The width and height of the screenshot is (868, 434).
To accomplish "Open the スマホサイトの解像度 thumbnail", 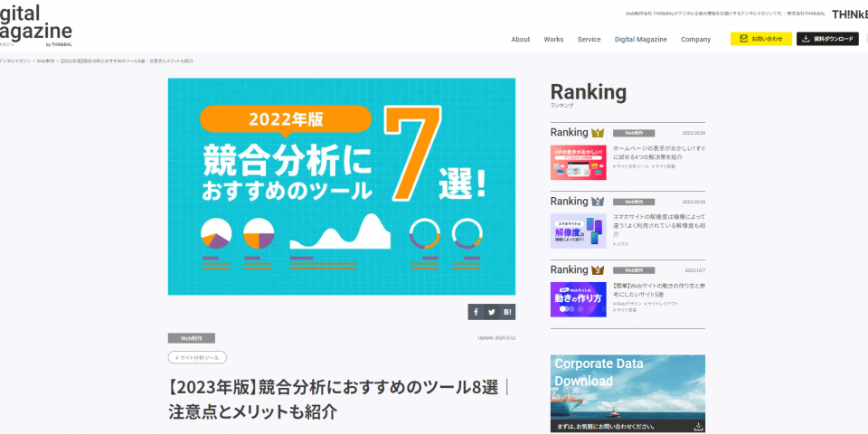I will [x=579, y=231].
